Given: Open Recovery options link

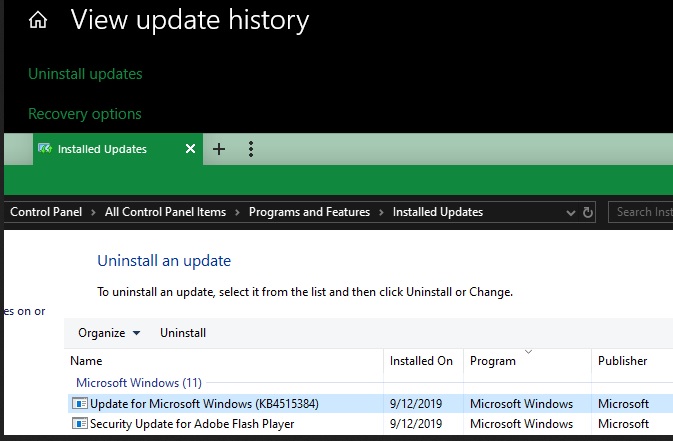Looking at the screenshot, I should [x=85, y=114].
